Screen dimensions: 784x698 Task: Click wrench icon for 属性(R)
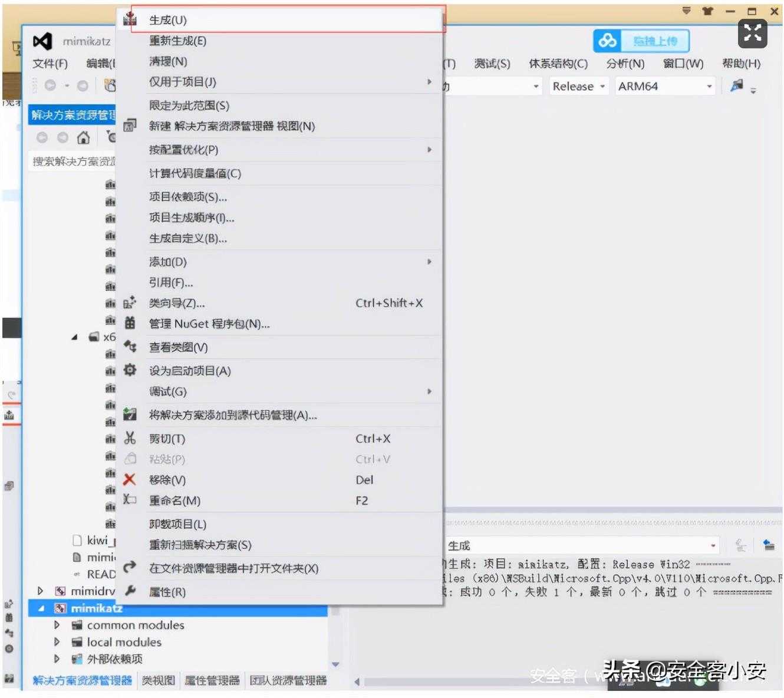click(130, 591)
